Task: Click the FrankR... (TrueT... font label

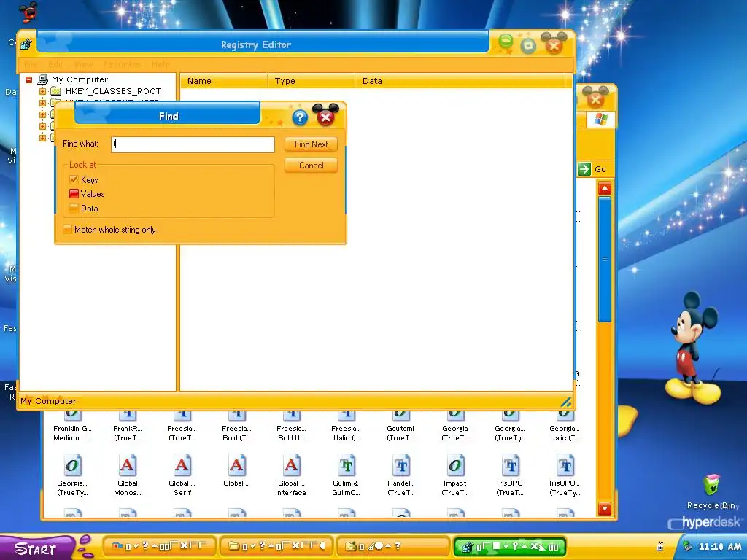Action: (x=127, y=433)
